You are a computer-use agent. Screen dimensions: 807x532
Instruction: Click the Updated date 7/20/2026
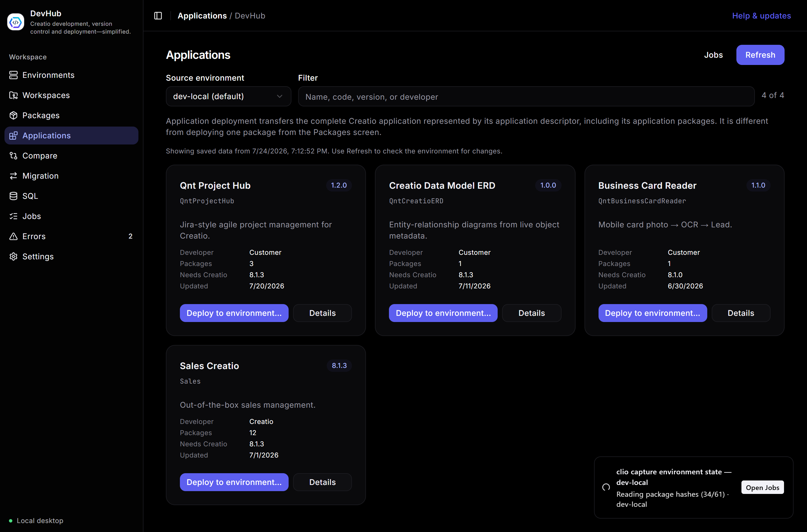tap(266, 286)
